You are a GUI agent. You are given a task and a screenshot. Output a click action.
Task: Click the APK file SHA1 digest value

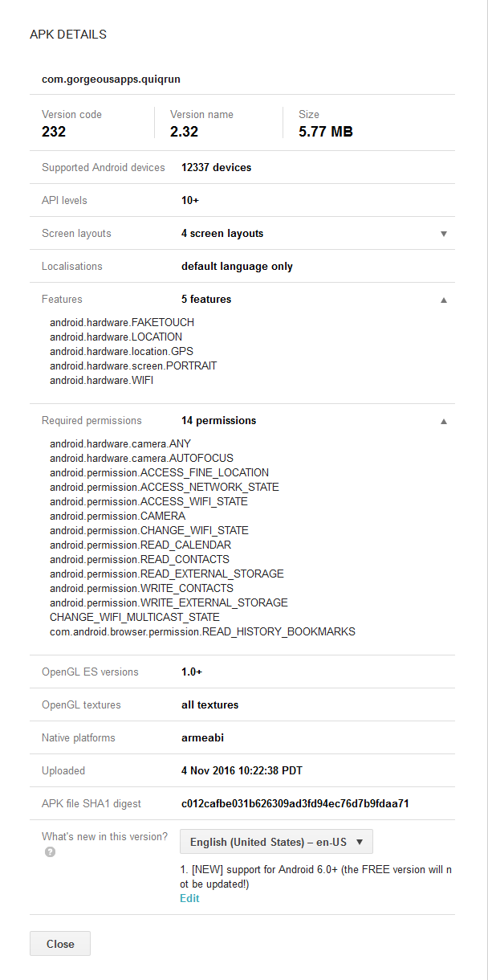tap(294, 803)
